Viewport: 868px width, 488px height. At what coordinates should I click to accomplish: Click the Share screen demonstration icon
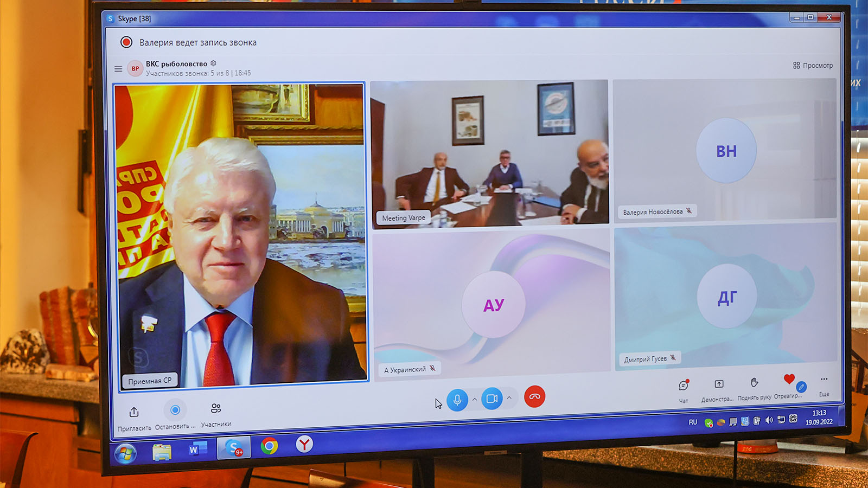click(x=718, y=384)
